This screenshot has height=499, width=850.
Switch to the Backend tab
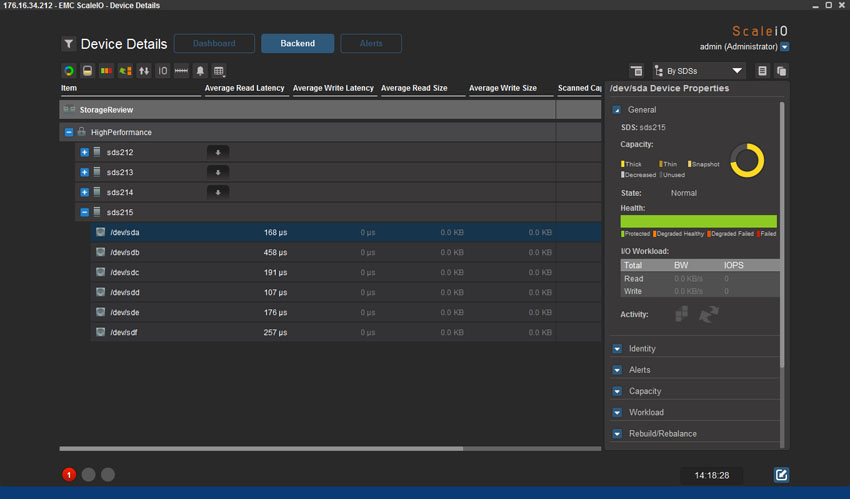298,43
